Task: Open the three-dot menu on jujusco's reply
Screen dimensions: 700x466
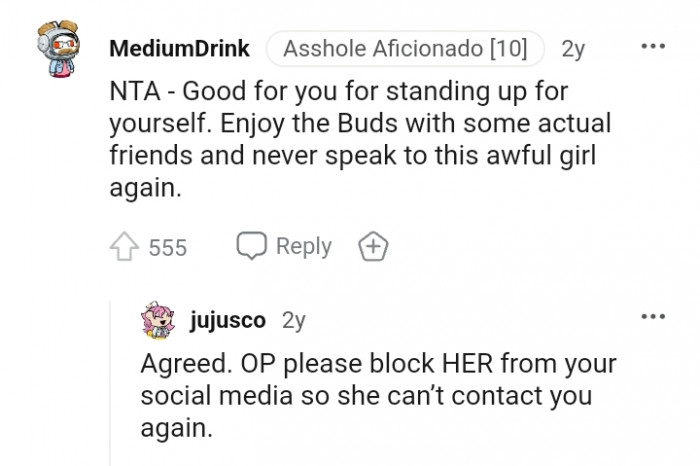Action: (653, 318)
